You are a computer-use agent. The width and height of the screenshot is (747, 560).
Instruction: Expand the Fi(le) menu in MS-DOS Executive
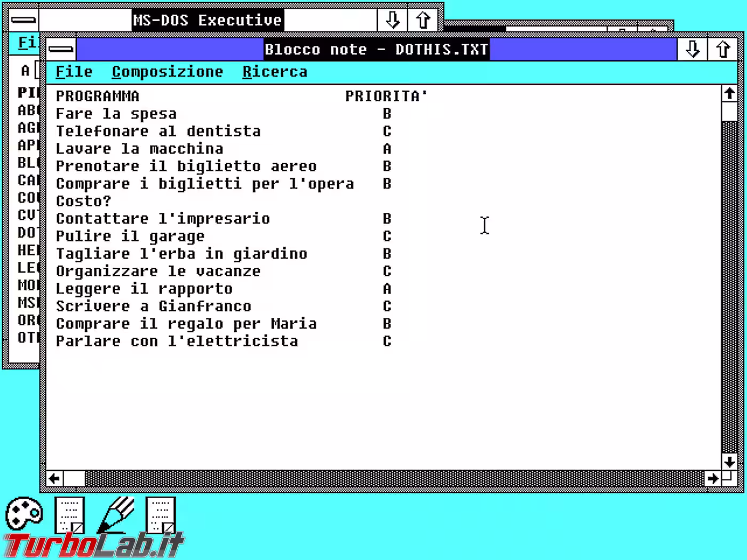pyautogui.click(x=25, y=43)
